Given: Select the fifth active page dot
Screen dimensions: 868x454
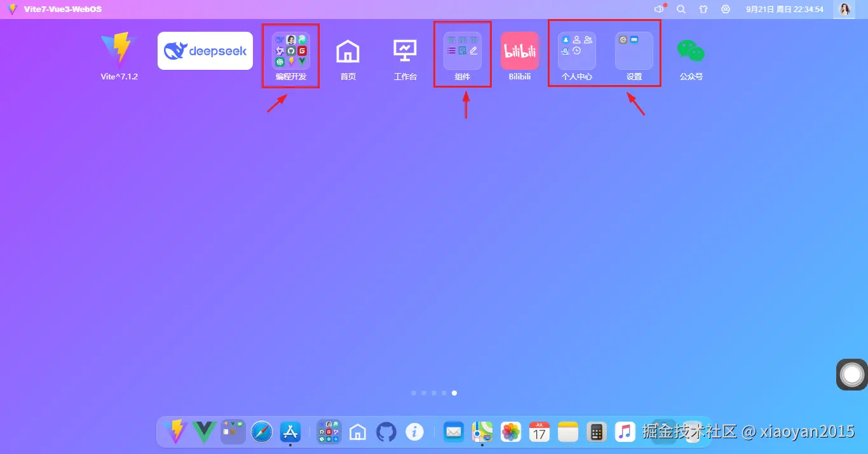Looking at the screenshot, I should (454, 393).
